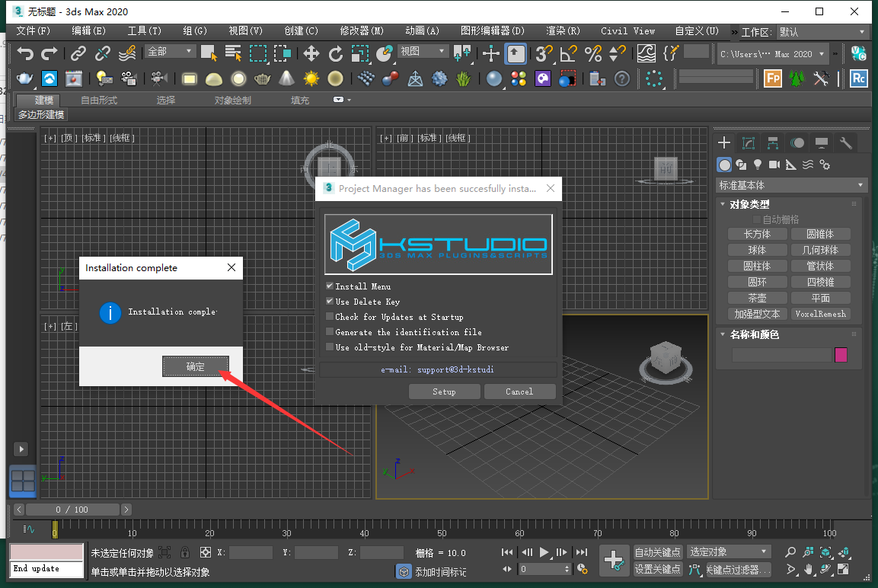The image size is (878, 588).
Task: Open the 渲染(R) menu
Action: pyautogui.click(x=563, y=30)
